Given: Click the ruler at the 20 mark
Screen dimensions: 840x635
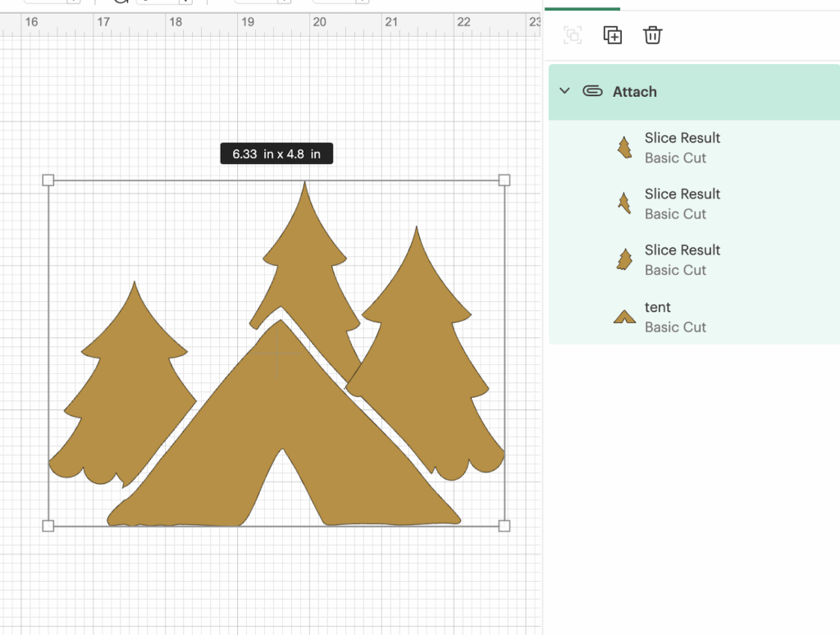Looking at the screenshot, I should point(320,23).
